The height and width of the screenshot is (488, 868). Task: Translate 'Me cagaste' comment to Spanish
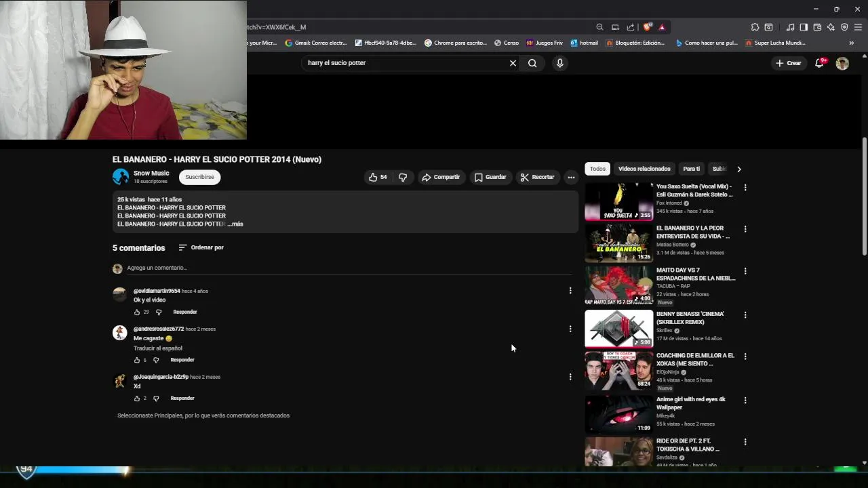point(158,348)
